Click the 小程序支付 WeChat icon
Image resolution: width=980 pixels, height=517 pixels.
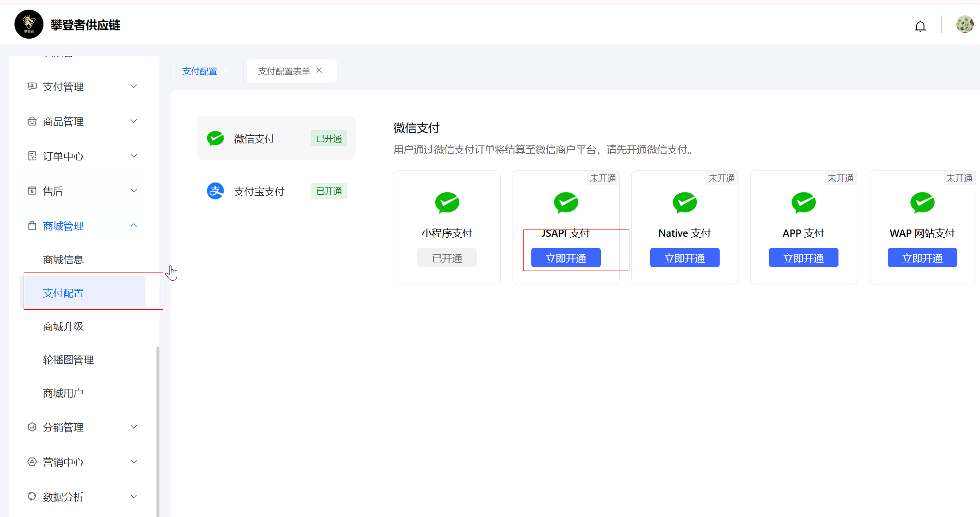pos(447,202)
